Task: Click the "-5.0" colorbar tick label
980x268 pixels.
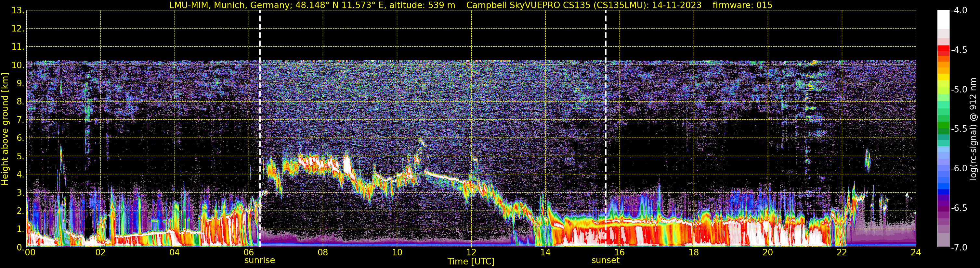Action: (x=959, y=90)
